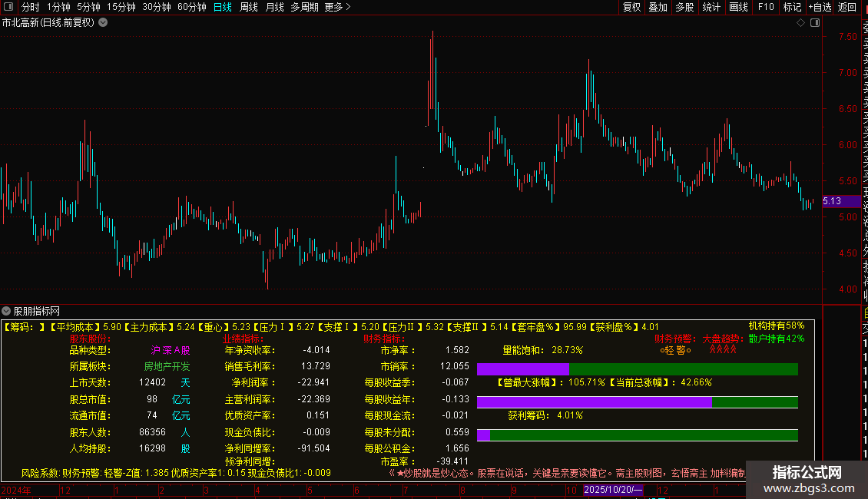
Task: Click the 市盈率 value -39.411
Action: click(x=452, y=461)
